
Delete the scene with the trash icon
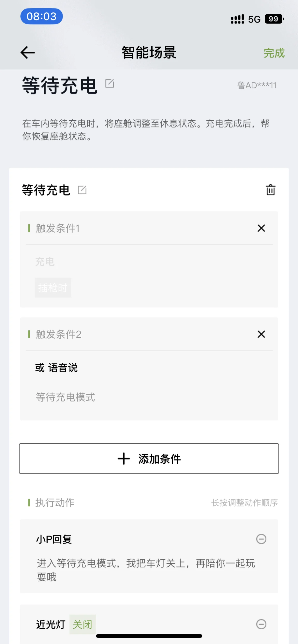point(270,190)
